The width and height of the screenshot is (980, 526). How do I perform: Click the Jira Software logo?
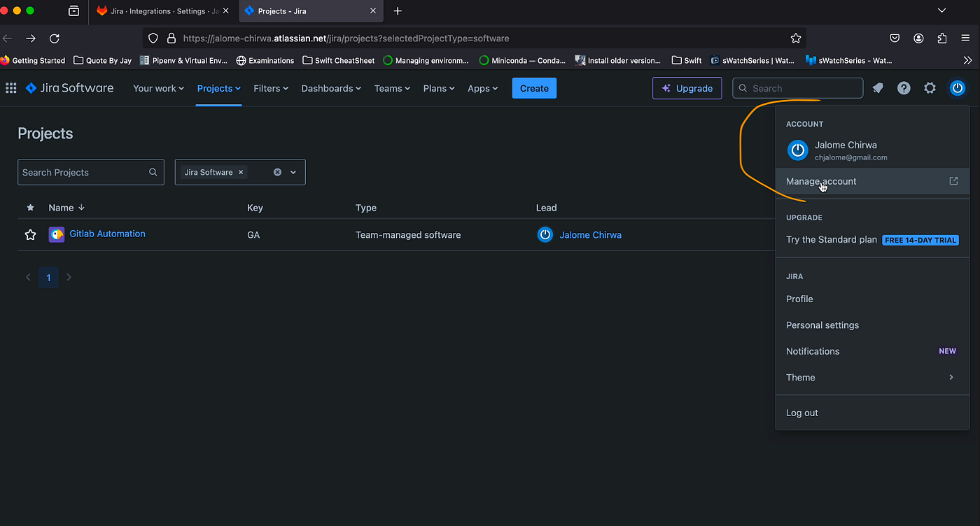point(69,88)
